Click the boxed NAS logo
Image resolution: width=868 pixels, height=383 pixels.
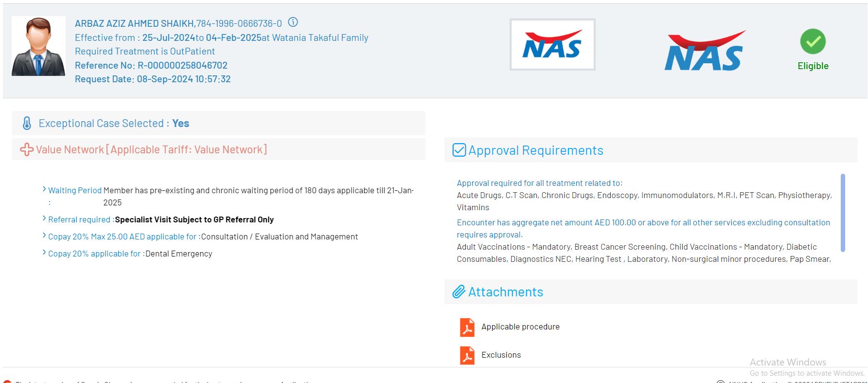point(552,45)
